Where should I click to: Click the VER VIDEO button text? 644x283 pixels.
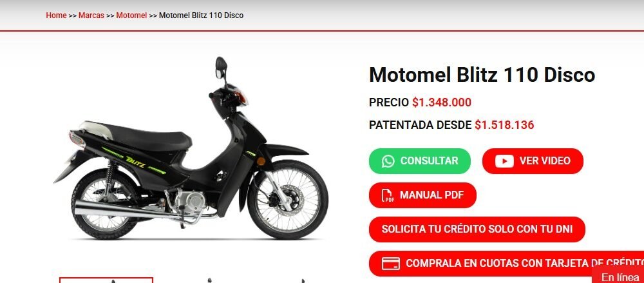pyautogui.click(x=545, y=161)
